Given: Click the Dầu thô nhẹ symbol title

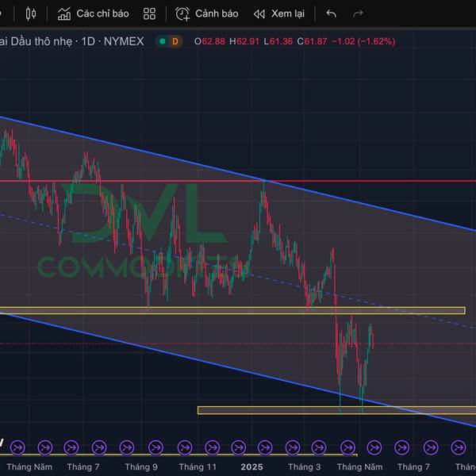Looking at the screenshot, I should pos(71,41).
